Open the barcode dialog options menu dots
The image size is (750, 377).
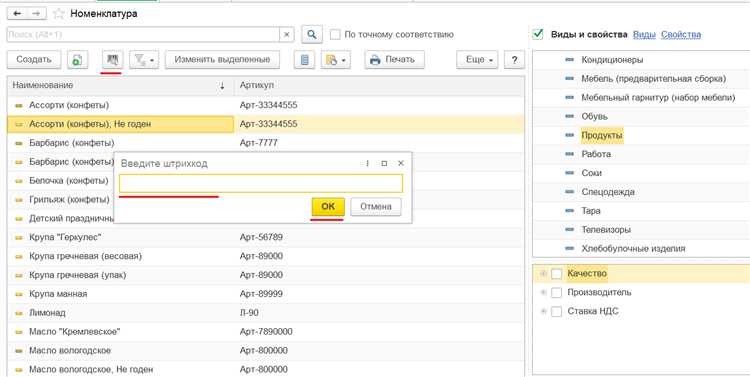pyautogui.click(x=367, y=163)
